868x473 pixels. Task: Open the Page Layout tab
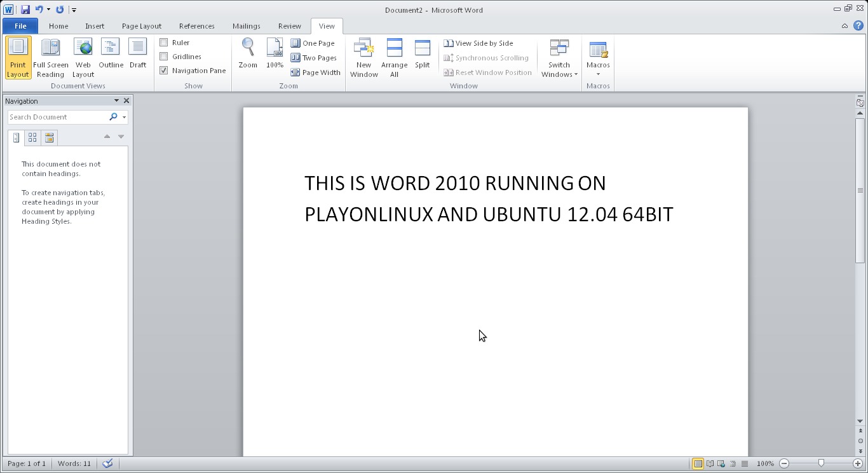point(142,26)
